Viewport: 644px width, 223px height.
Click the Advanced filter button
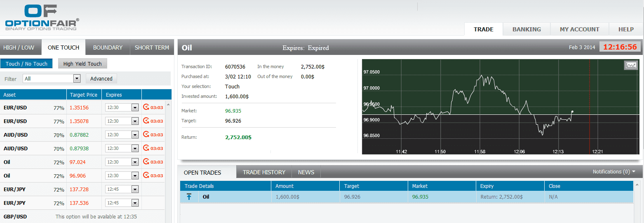[x=101, y=78]
